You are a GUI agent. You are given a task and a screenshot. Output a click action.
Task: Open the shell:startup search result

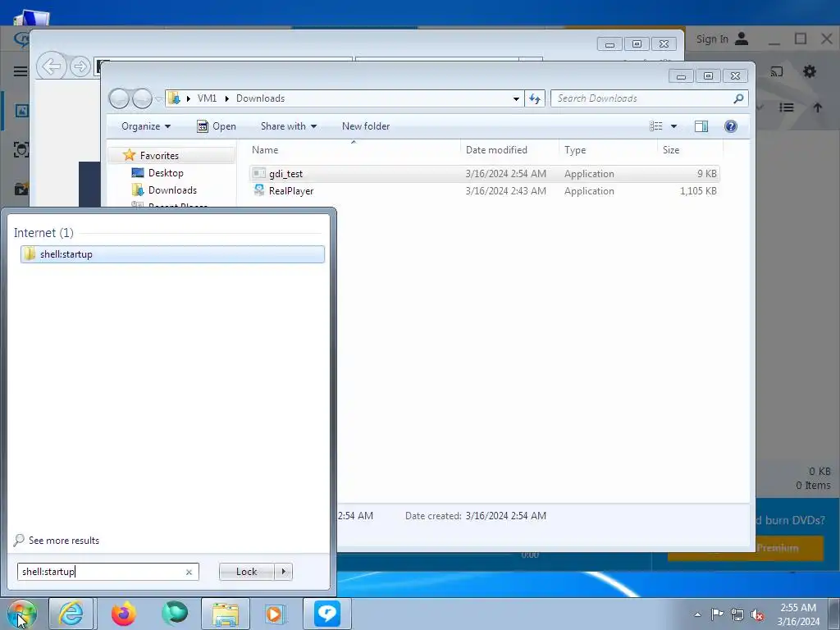click(x=172, y=254)
